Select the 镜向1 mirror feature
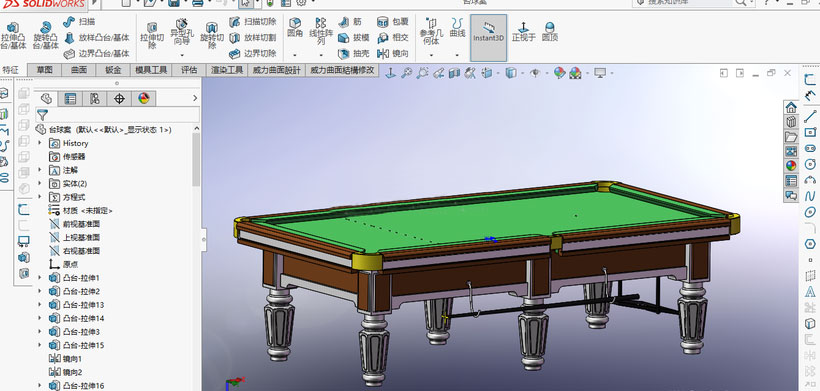This screenshot has width=820, height=391. pos(66,359)
